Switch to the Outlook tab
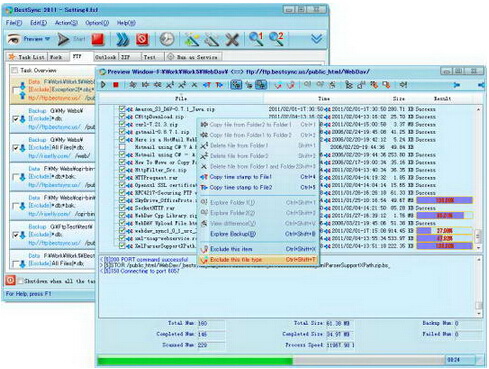The width and height of the screenshot is (489, 369). [106, 57]
